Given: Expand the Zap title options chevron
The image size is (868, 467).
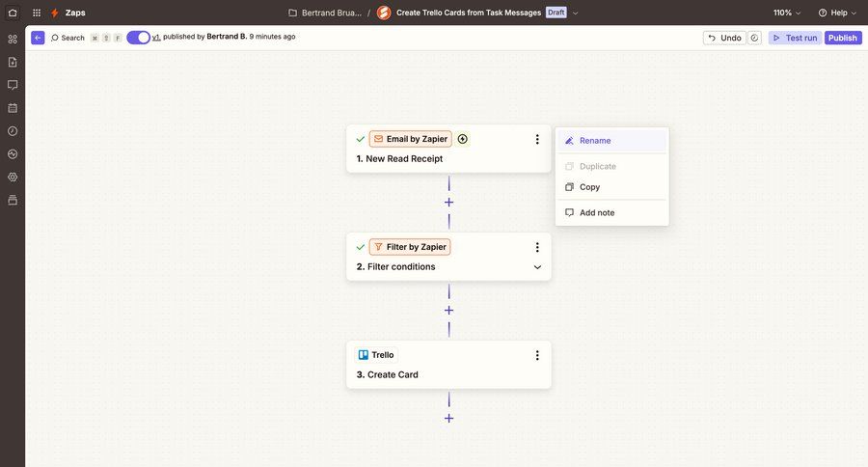Looking at the screenshot, I should click(575, 13).
